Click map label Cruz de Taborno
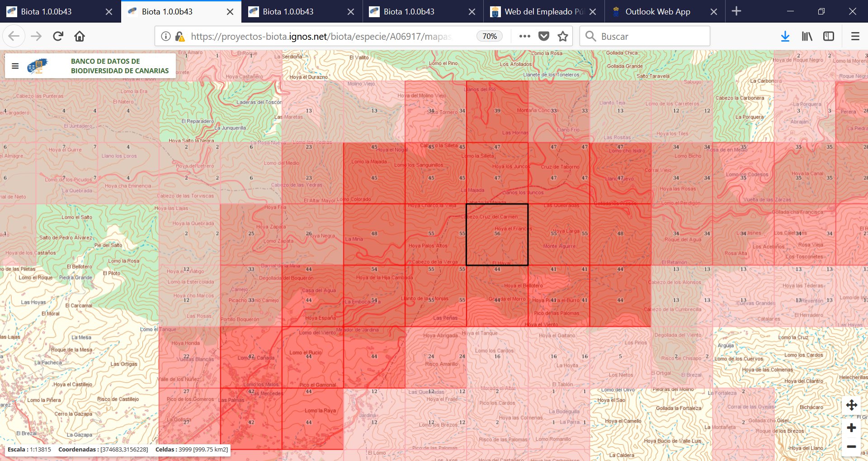 tap(560, 167)
